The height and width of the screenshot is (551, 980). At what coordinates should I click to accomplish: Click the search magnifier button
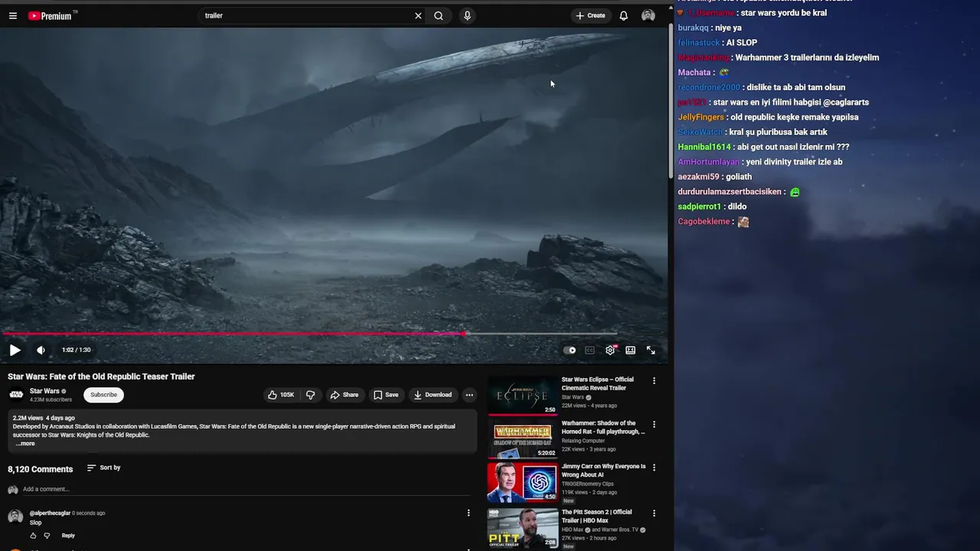click(439, 15)
